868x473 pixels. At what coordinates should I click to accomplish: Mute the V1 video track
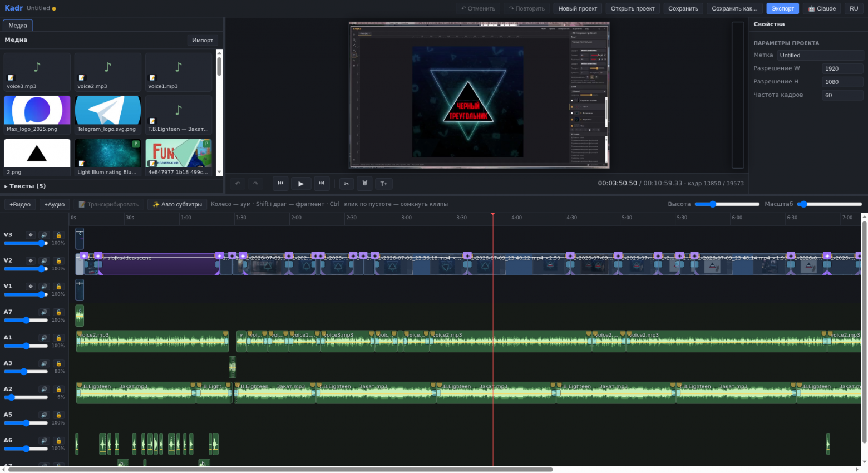[x=45, y=287]
